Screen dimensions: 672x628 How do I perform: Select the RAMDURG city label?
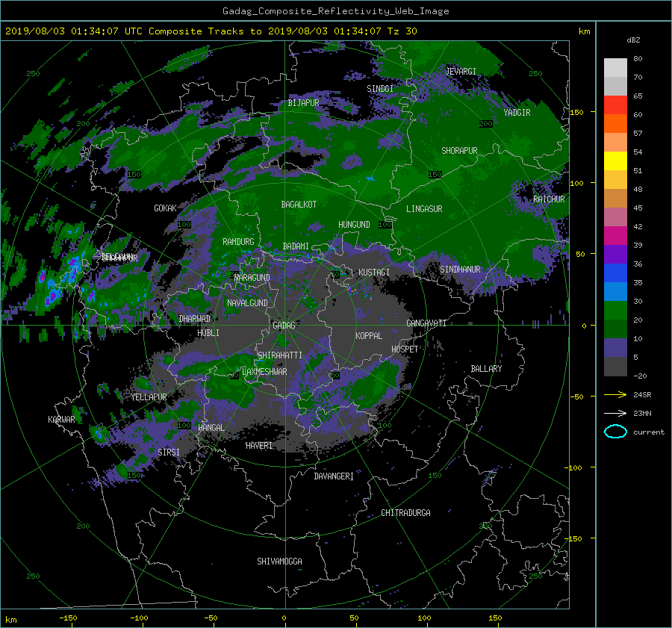[238, 242]
